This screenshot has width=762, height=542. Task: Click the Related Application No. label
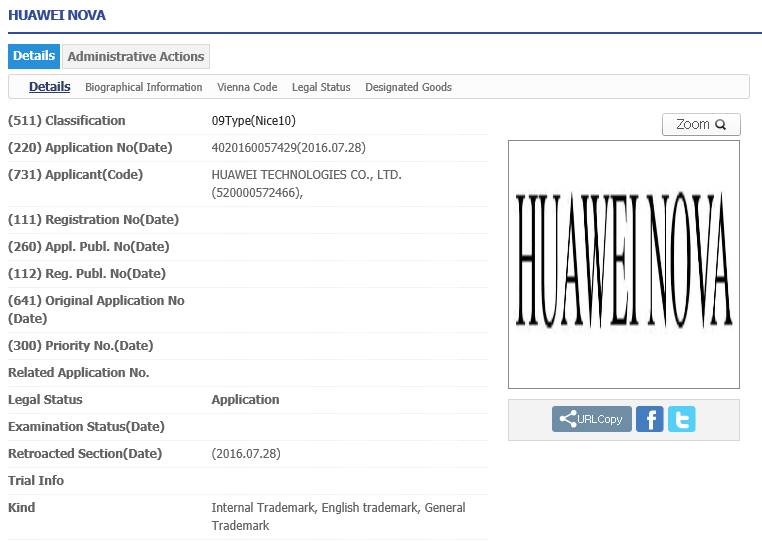[79, 373]
